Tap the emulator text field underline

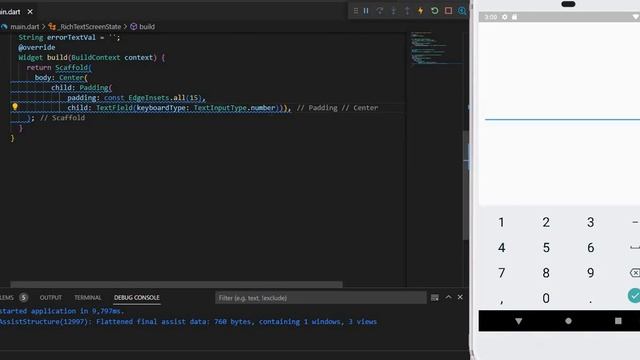coord(562,120)
